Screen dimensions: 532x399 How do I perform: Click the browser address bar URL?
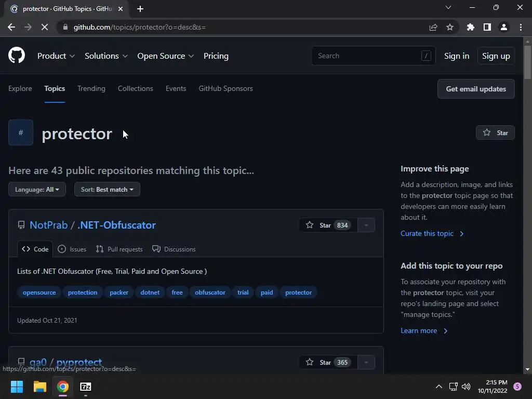coord(139,27)
